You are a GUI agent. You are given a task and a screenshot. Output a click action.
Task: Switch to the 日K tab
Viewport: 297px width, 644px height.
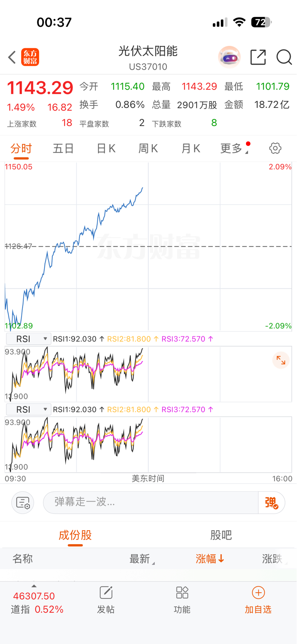click(x=106, y=148)
